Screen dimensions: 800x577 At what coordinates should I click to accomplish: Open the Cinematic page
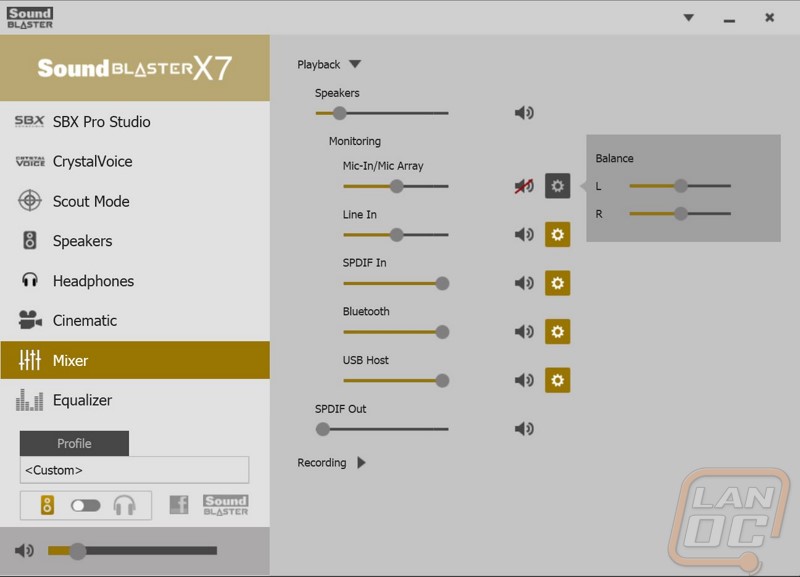coord(135,320)
